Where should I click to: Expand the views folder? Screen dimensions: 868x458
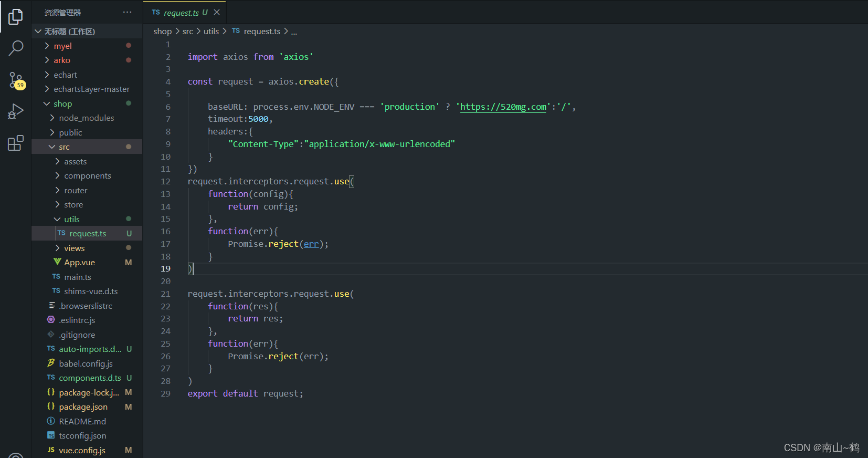(x=57, y=248)
